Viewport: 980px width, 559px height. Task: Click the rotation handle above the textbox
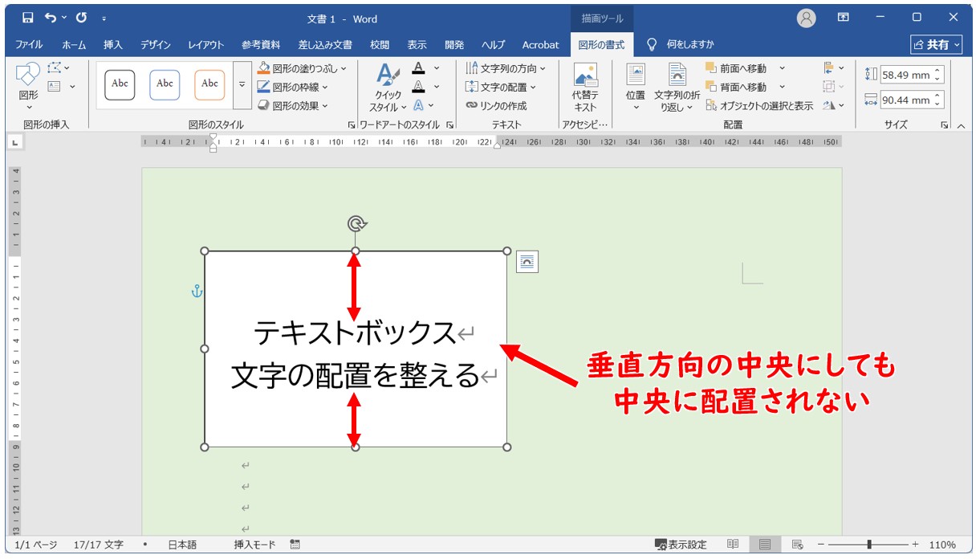(356, 223)
